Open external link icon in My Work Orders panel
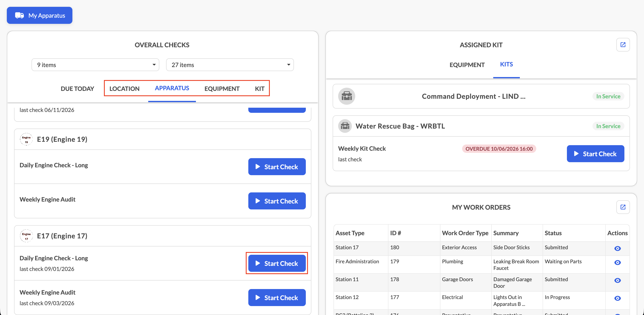This screenshot has height=315, width=644. click(623, 207)
